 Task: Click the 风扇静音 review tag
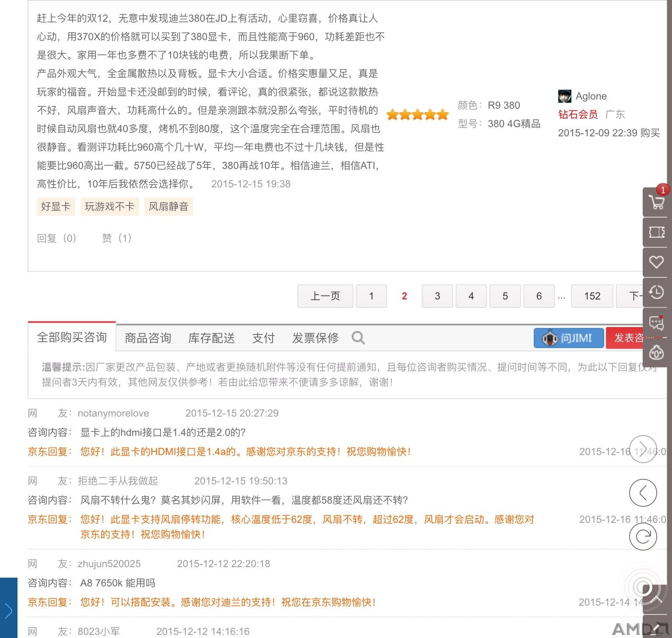point(168,206)
